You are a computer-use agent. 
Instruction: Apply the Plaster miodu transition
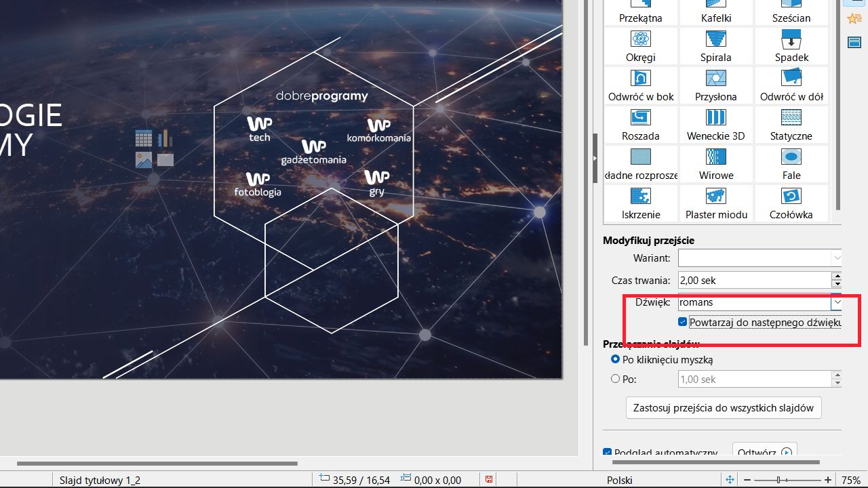(716, 203)
